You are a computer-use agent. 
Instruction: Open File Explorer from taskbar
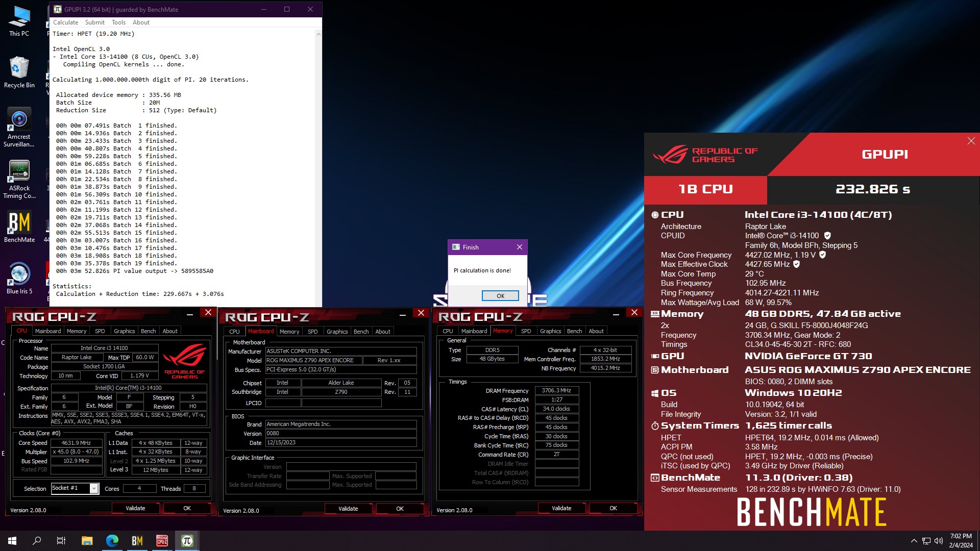point(87,541)
